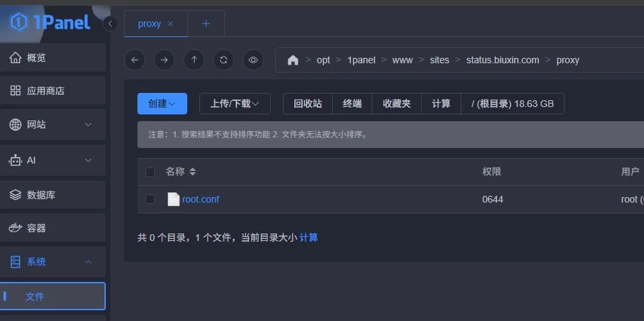
Task: Toggle hidden files with the eye icon
Action: tap(253, 60)
